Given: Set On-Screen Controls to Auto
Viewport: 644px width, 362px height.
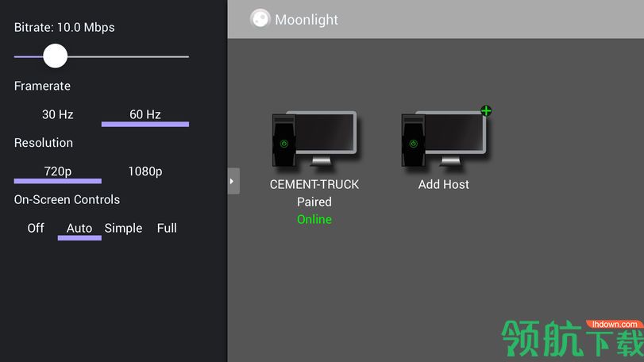Looking at the screenshot, I should tap(79, 228).
